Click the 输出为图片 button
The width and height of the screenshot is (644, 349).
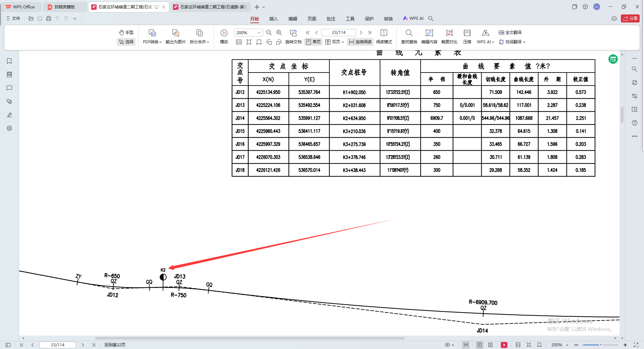[176, 36]
